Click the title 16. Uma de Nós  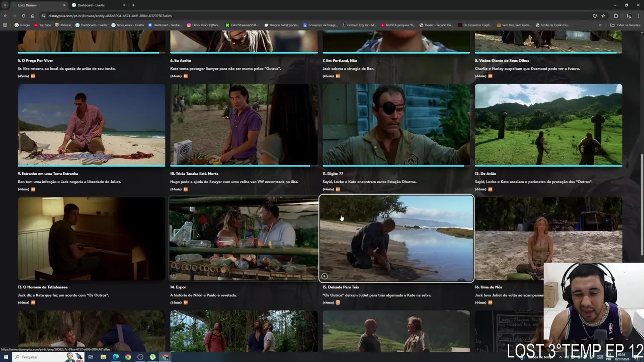coord(489,287)
